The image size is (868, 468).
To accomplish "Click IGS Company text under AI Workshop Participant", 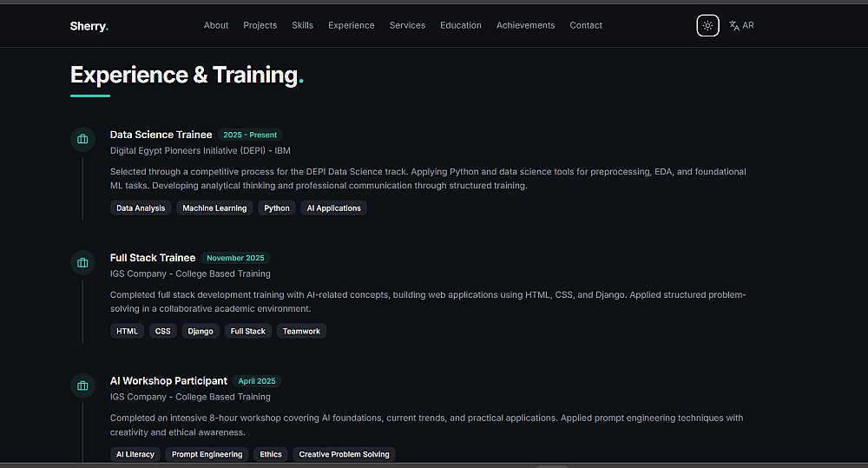I will click(190, 397).
